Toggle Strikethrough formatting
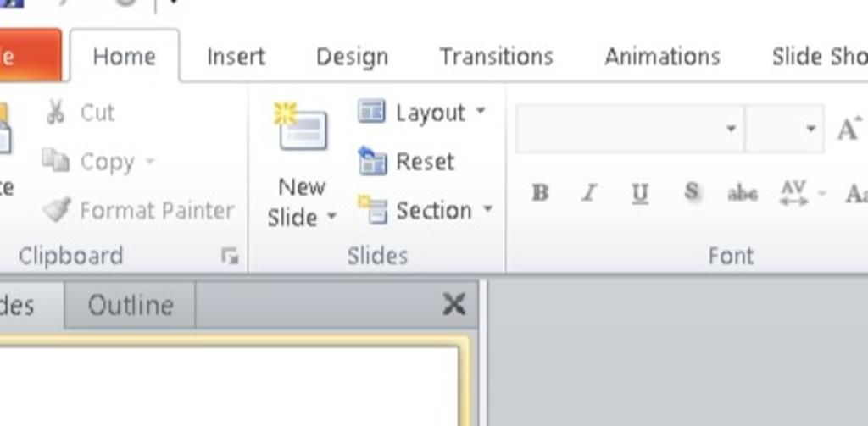The image size is (868, 426). tap(743, 193)
